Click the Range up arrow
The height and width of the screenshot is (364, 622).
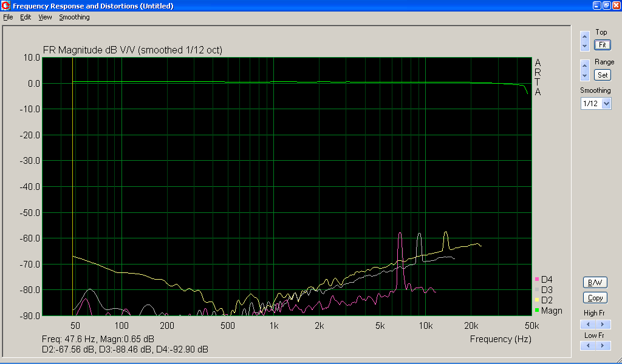pos(584,66)
